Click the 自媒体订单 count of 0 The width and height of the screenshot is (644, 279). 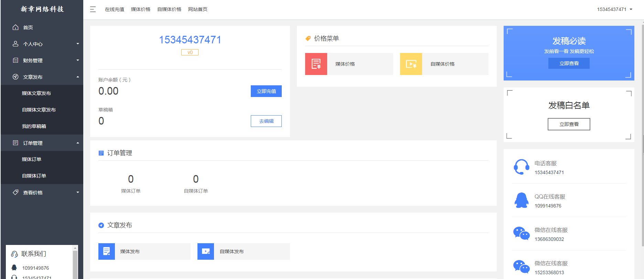(196, 179)
